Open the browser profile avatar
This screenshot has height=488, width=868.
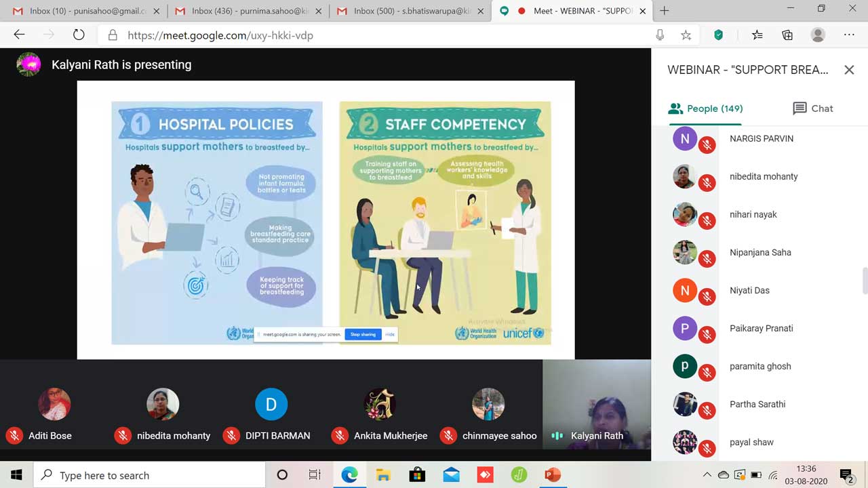818,35
